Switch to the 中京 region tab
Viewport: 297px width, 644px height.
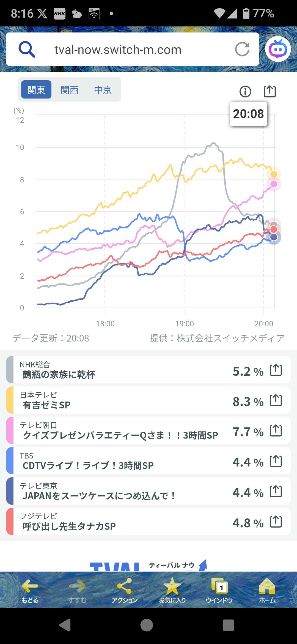tap(103, 90)
